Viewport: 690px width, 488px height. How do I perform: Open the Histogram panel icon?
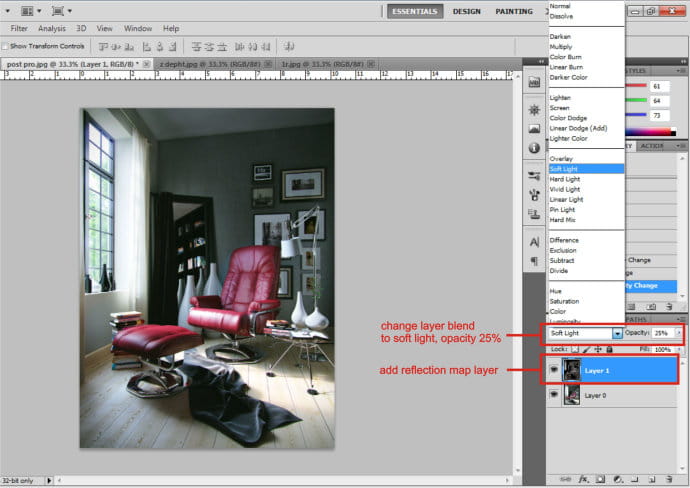534,128
